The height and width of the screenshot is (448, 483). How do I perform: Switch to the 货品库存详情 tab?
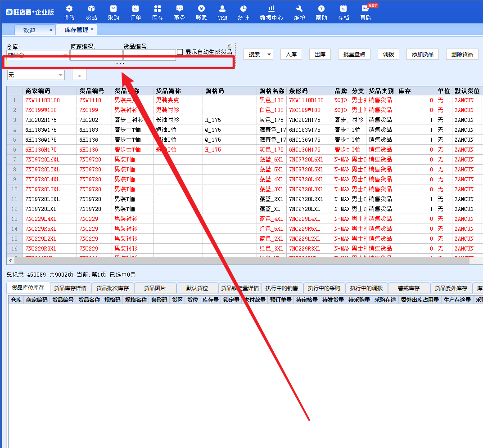pos(70,288)
